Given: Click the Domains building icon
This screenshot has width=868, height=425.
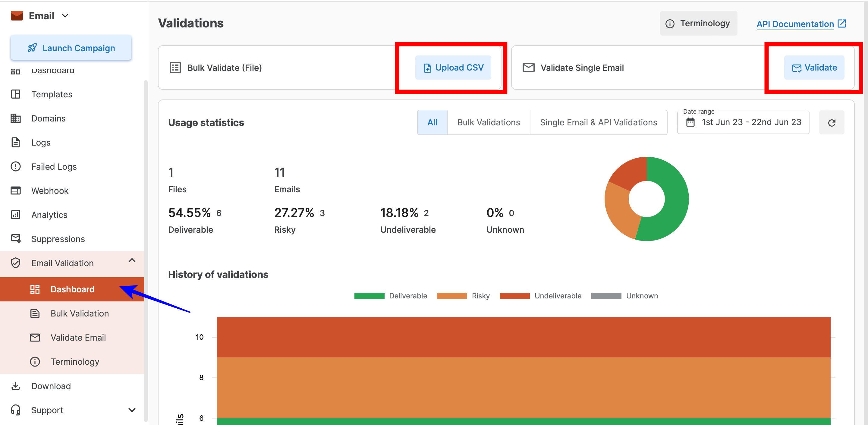Looking at the screenshot, I should pyautogui.click(x=16, y=118).
